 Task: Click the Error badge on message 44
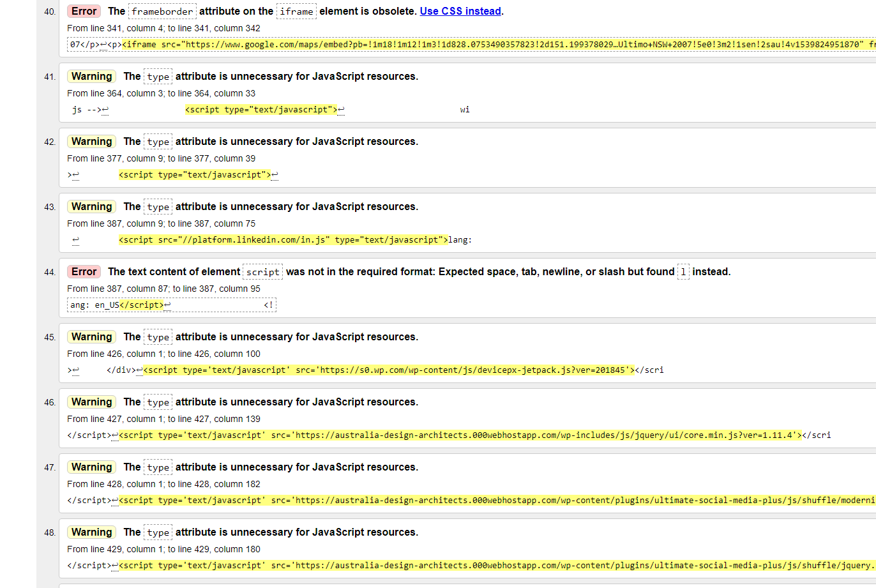point(84,271)
